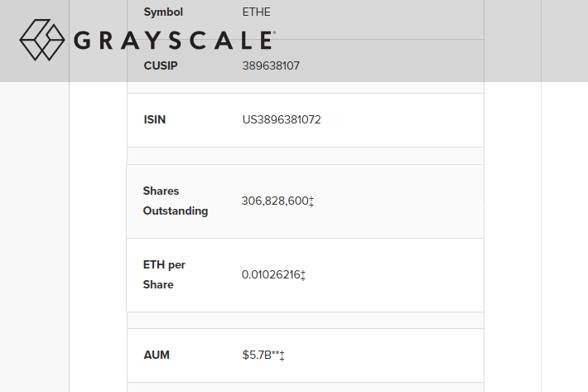Select the ETHE symbol value
588x392 pixels.
pos(256,12)
